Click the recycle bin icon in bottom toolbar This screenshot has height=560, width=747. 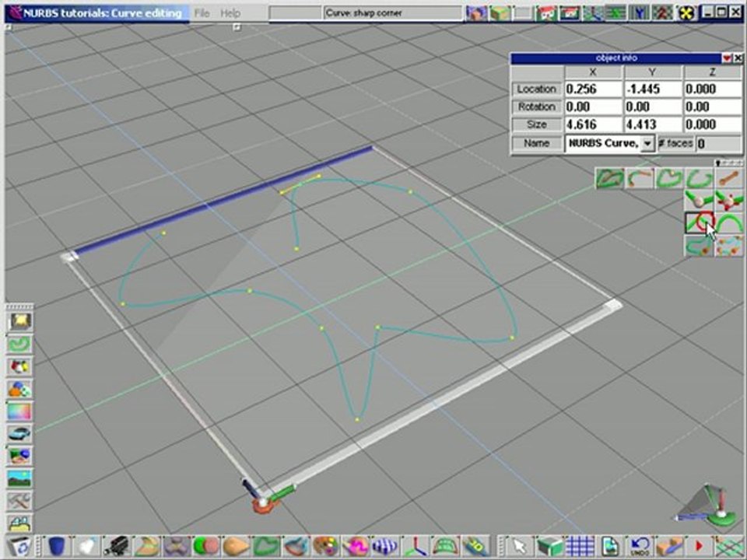[x=19, y=546]
